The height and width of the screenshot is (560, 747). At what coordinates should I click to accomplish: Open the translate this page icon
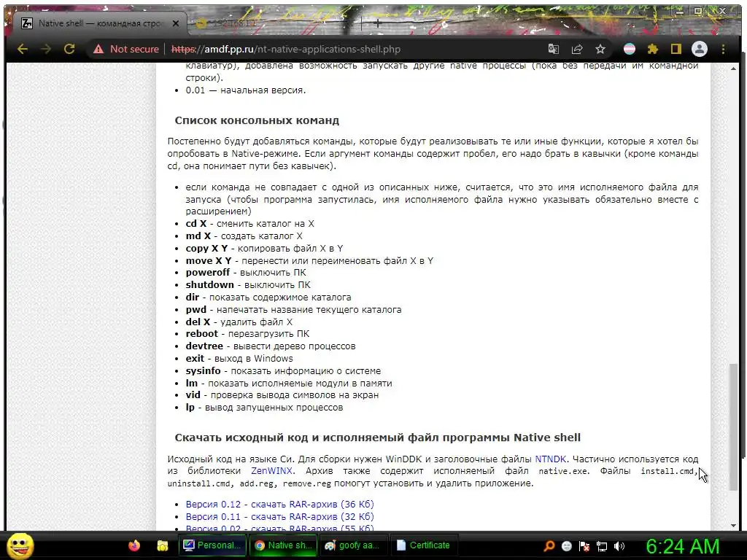coord(553,49)
